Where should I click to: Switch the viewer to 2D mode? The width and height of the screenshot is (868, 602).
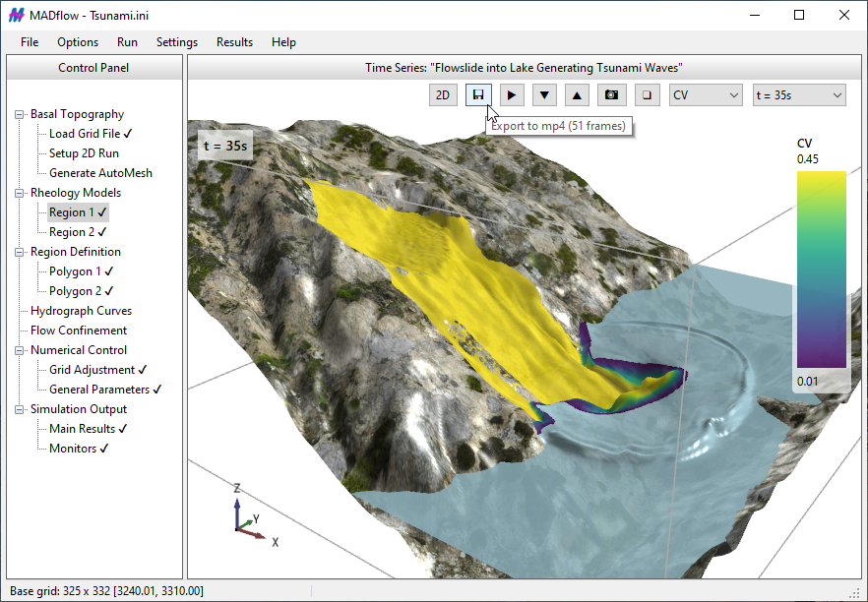[x=444, y=95]
